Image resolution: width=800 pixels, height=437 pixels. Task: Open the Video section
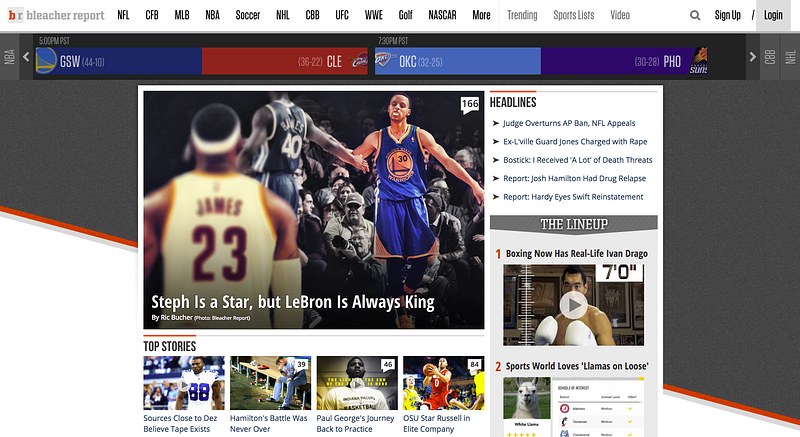pyautogui.click(x=620, y=15)
